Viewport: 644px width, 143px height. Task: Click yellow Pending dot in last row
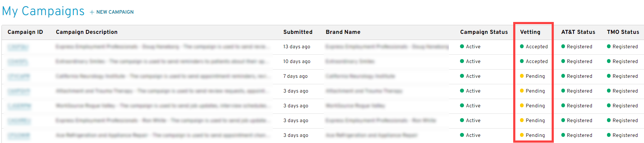[x=522, y=135]
